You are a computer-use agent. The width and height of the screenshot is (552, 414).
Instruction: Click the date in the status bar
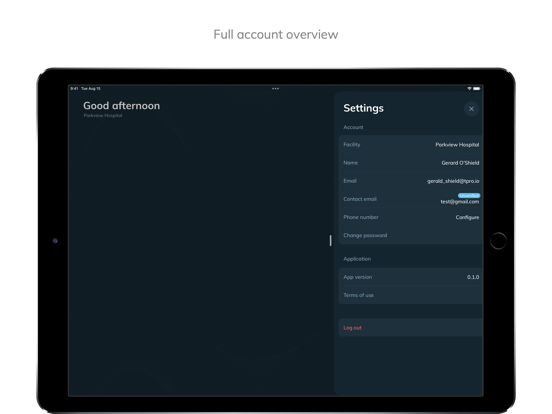[91, 89]
